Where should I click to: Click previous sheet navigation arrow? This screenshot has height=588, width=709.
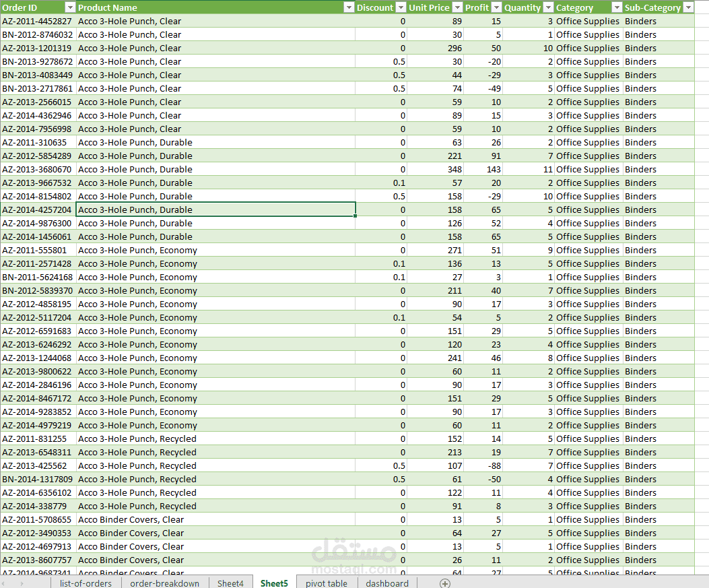(4, 583)
